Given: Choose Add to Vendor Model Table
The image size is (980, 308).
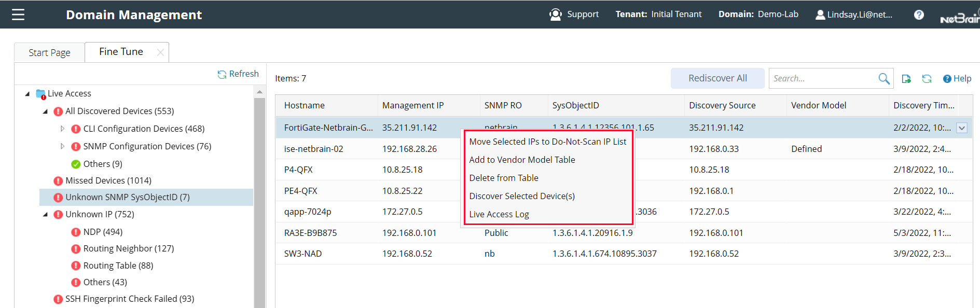Looking at the screenshot, I should [x=522, y=160].
